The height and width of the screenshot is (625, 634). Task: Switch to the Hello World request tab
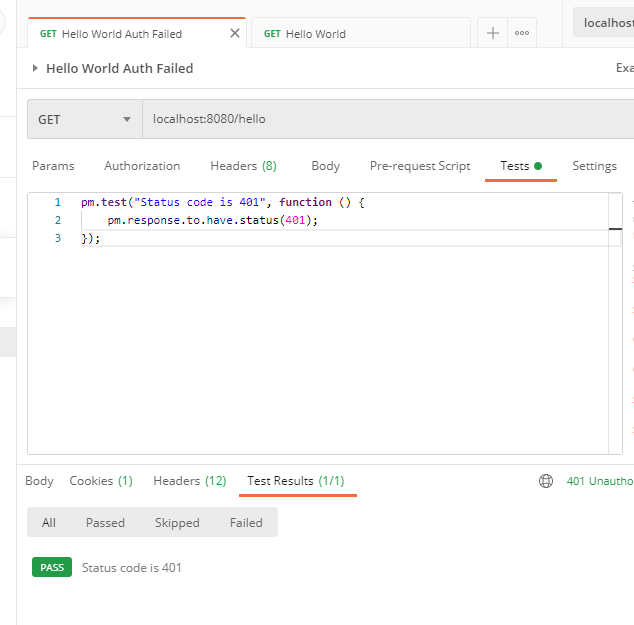click(x=361, y=33)
